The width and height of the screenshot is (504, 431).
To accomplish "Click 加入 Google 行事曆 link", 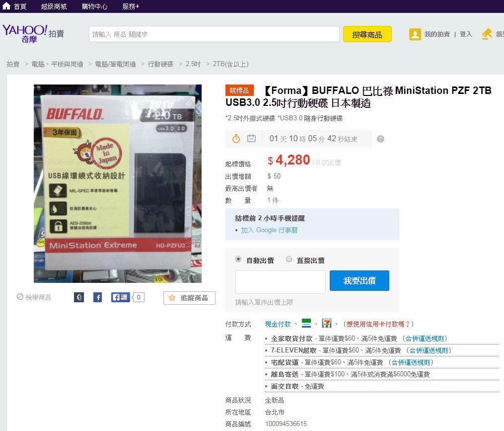I will click(269, 230).
